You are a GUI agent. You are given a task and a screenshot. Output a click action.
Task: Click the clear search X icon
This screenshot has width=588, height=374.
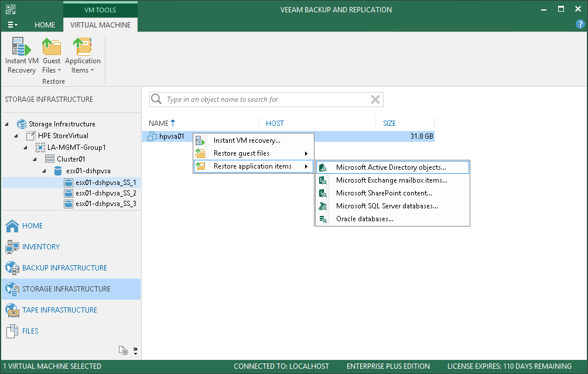pyautogui.click(x=375, y=99)
